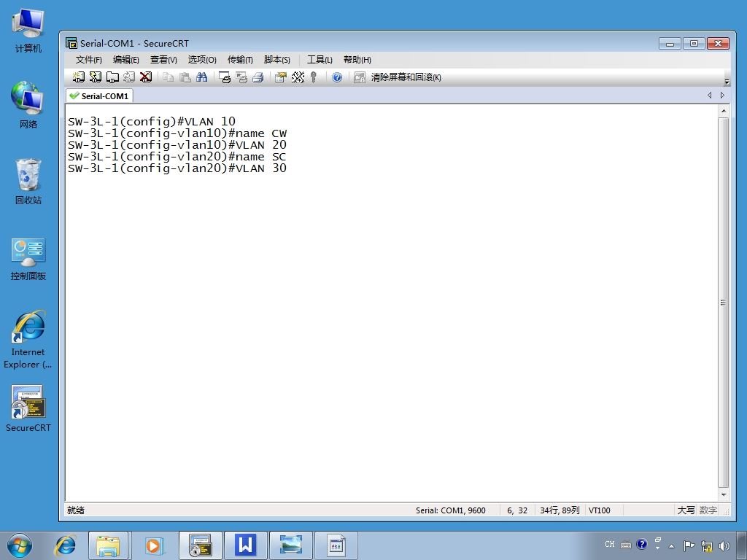Select the Serial-COM1 session tab
747x560 pixels.
tap(99, 96)
